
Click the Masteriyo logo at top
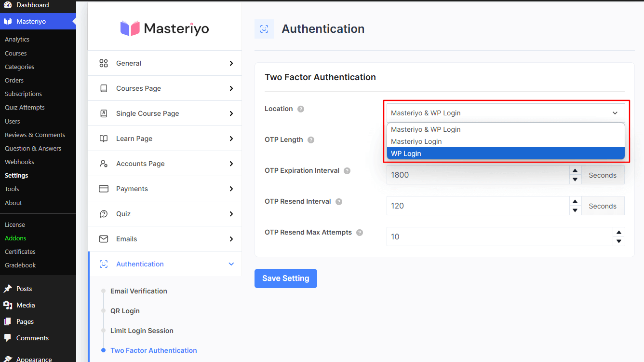pyautogui.click(x=164, y=28)
